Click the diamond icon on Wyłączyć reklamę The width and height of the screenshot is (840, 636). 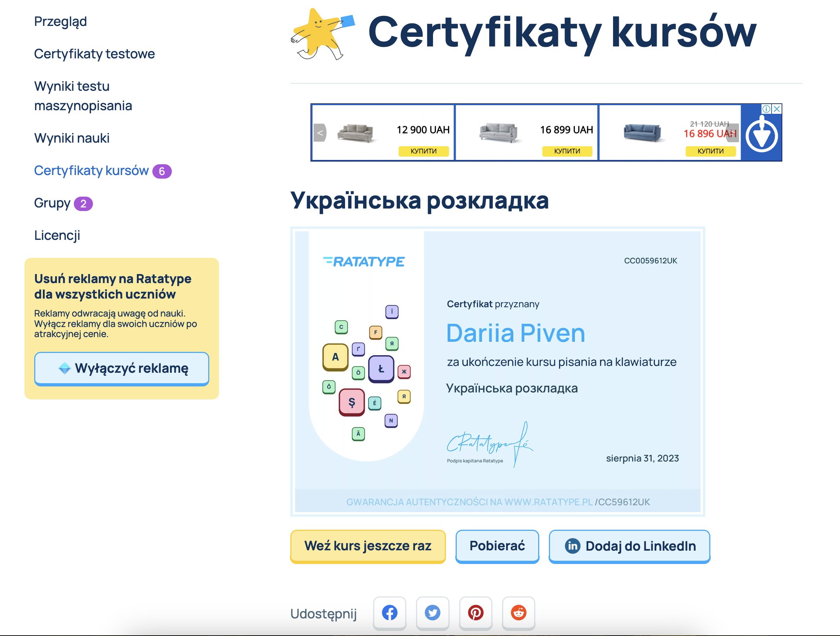pyautogui.click(x=64, y=368)
